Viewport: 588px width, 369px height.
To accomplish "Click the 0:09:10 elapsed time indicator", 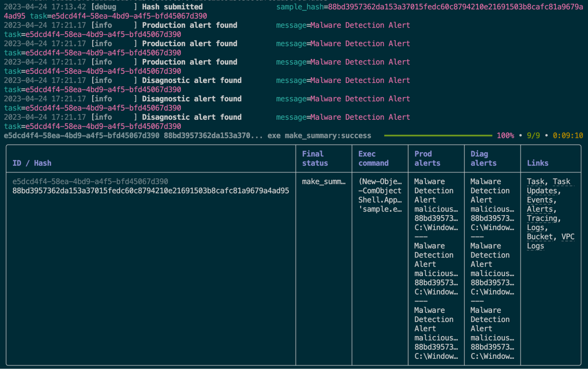I will [568, 135].
